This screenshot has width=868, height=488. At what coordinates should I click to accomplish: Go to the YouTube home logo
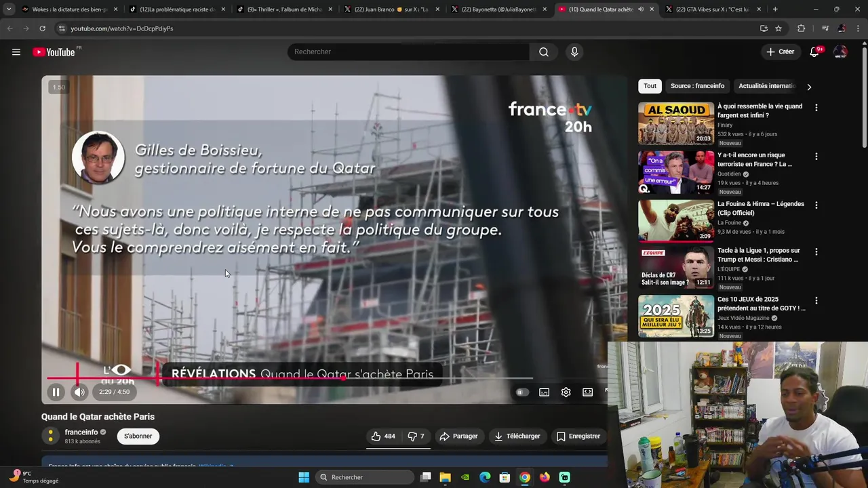(54, 52)
